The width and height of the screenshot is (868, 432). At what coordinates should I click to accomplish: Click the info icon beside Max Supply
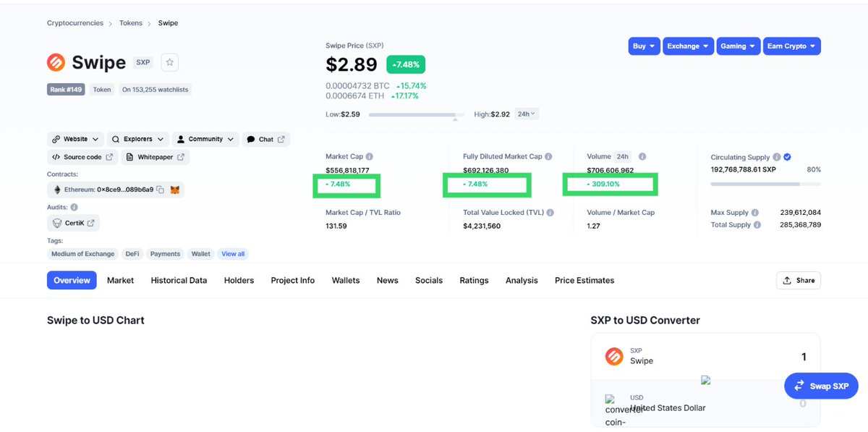[755, 213]
